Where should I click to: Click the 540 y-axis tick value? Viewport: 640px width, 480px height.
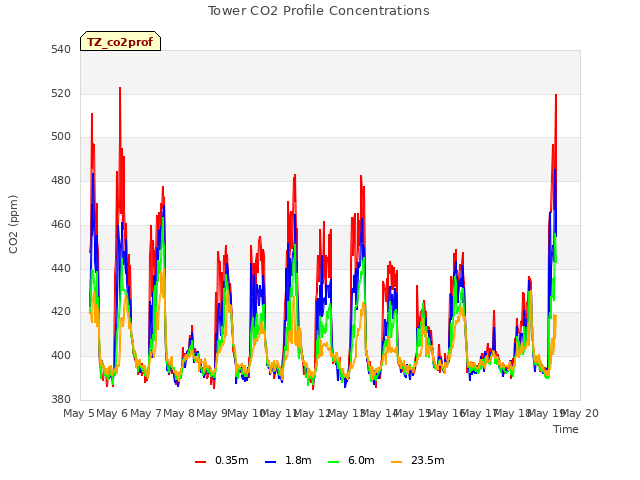click(x=61, y=50)
